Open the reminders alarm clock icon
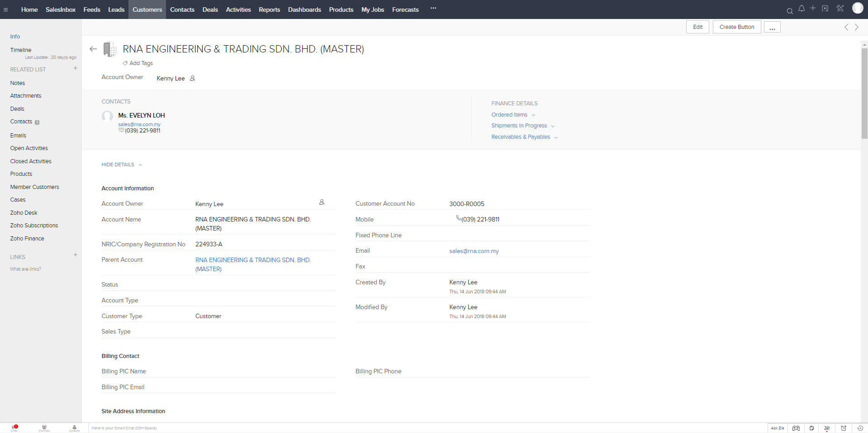 844,428
